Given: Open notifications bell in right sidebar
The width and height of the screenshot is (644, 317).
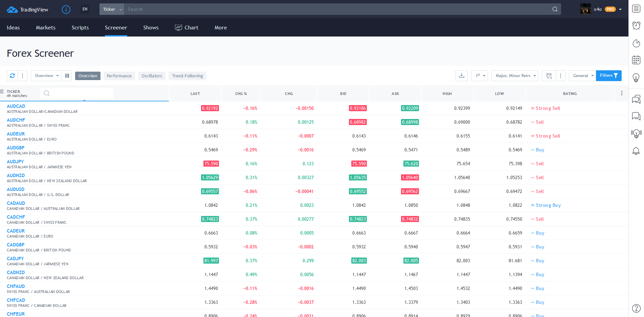Looking at the screenshot, I should click(636, 151).
